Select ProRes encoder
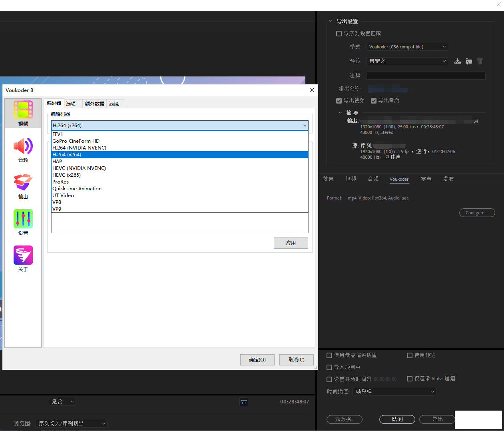504x431 pixels. 180,182
